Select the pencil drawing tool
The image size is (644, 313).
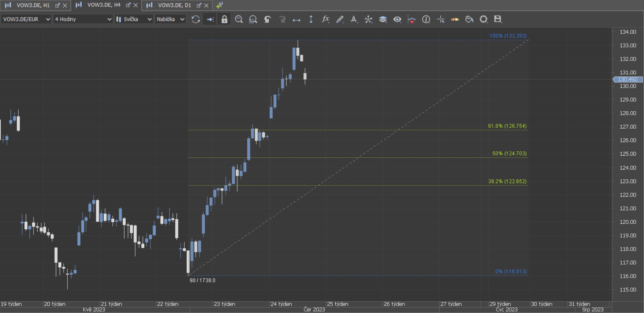coord(340,19)
